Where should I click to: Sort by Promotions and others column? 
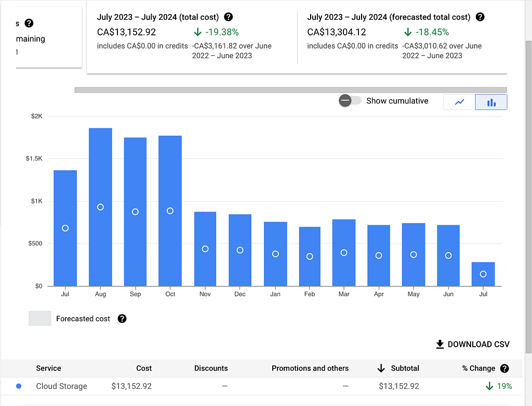click(x=310, y=368)
